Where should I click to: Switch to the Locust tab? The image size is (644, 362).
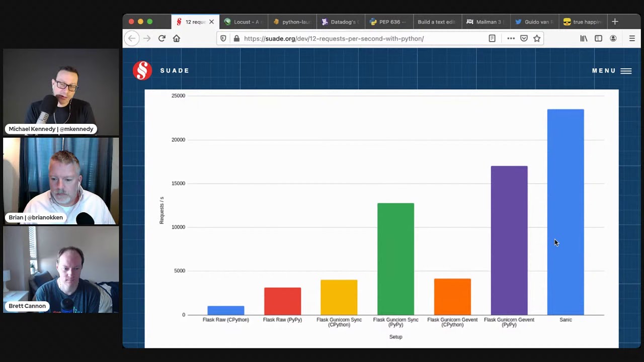click(x=244, y=22)
